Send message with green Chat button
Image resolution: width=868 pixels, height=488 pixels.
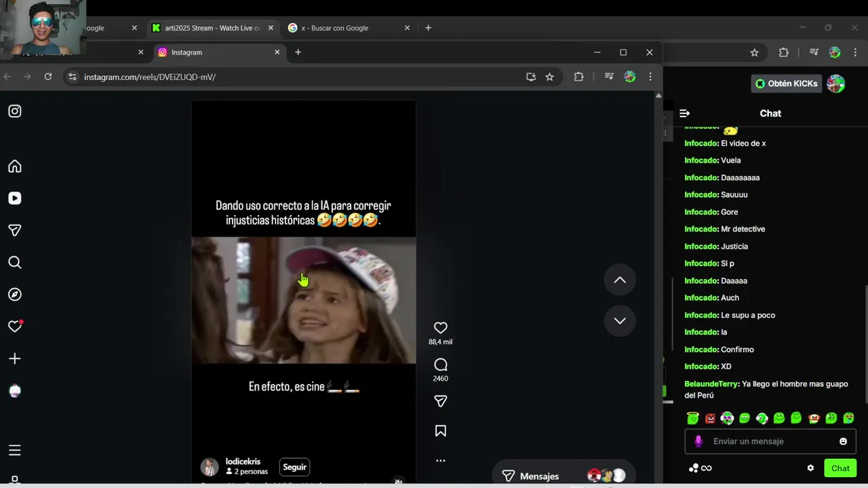click(x=840, y=468)
